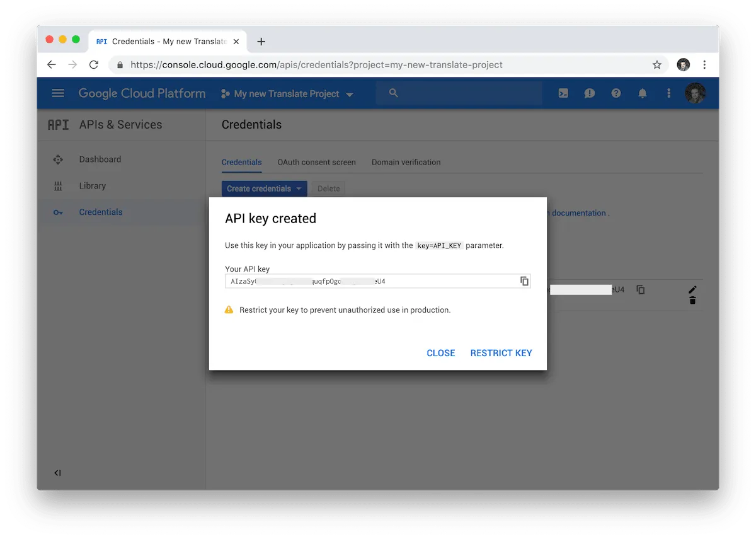Select Credentials in sidebar
The height and width of the screenshot is (539, 756).
[x=101, y=212]
